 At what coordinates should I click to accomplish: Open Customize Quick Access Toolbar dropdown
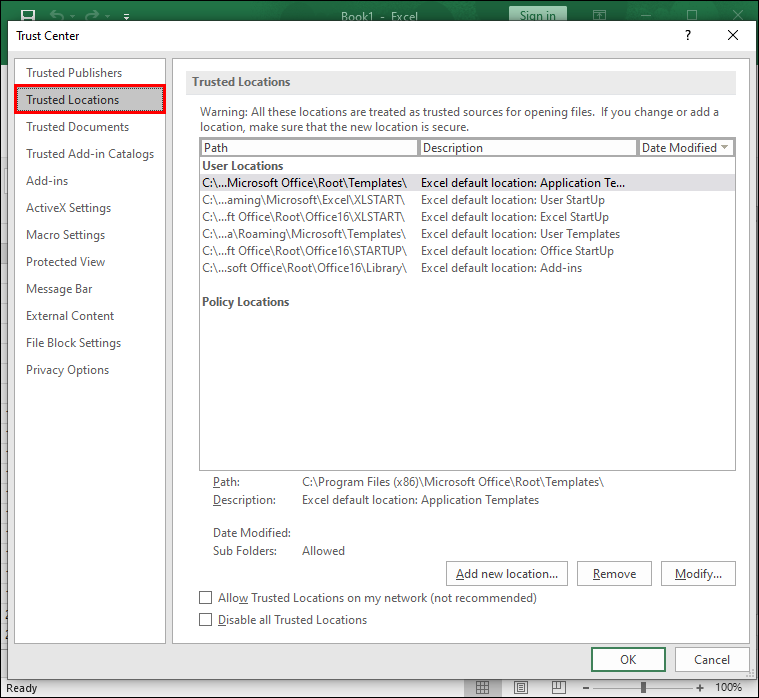pos(126,16)
